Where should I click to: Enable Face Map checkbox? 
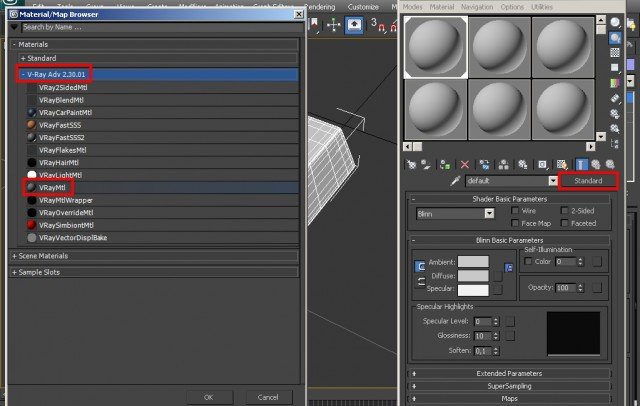pyautogui.click(x=515, y=223)
